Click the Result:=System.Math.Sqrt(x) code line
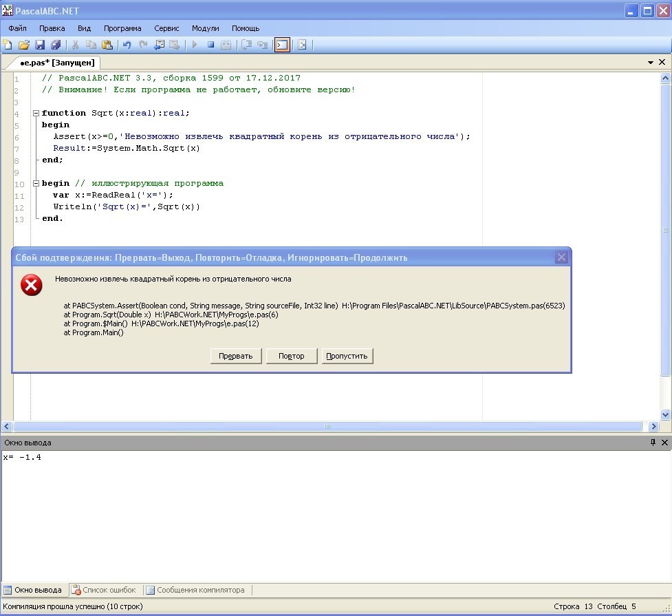Image resolution: width=672 pixels, height=616 pixels. (x=127, y=149)
